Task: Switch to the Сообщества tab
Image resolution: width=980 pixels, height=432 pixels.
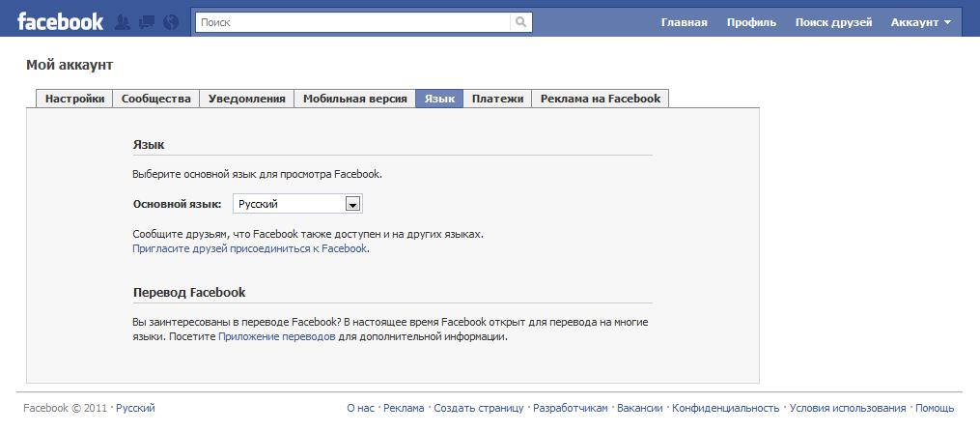Action: click(156, 99)
